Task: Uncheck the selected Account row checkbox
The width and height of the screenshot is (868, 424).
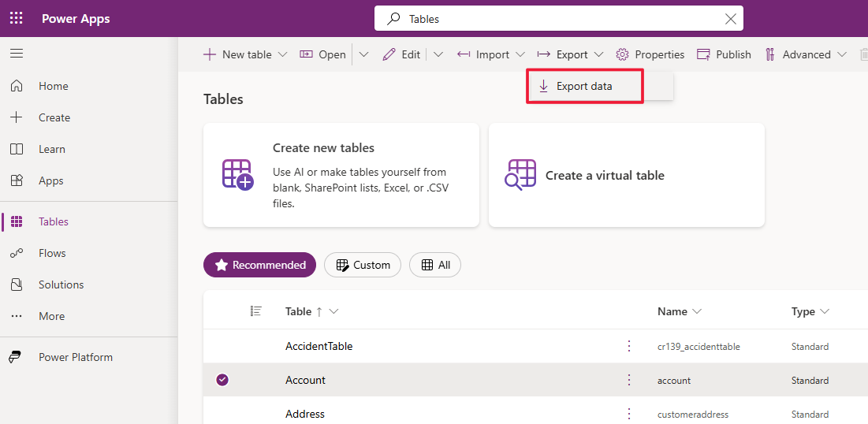Action: coord(222,380)
